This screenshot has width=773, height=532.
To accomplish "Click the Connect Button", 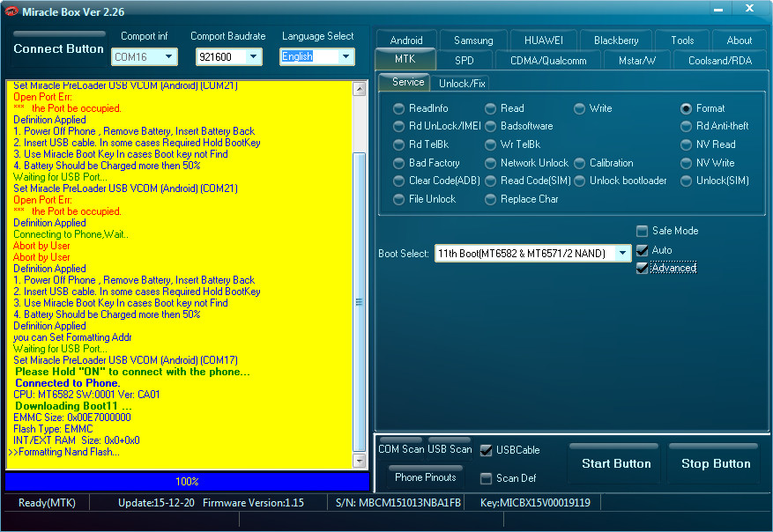I will [59, 48].
